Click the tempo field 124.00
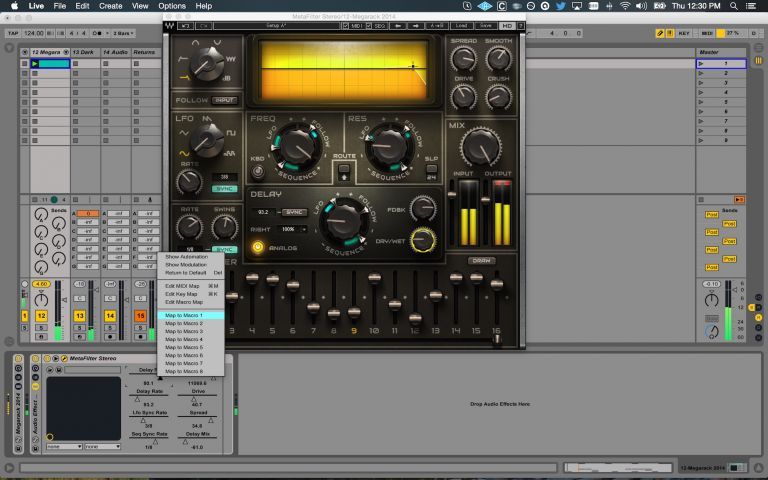768x480 pixels. point(34,33)
